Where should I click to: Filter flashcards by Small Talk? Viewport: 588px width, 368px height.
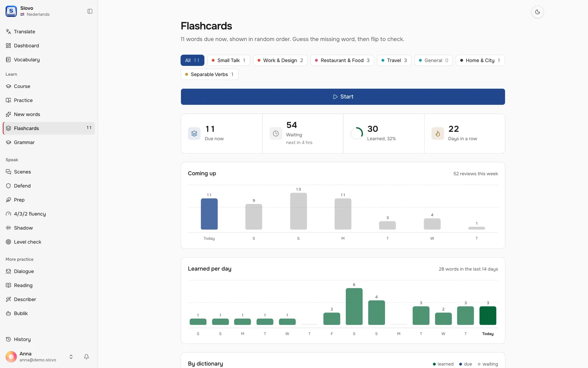click(229, 60)
